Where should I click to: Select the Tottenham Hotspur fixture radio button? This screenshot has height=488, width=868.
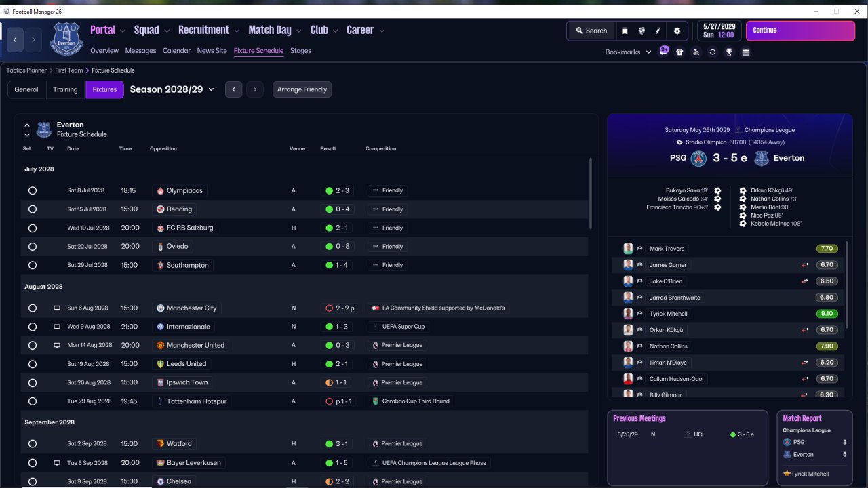tap(32, 401)
